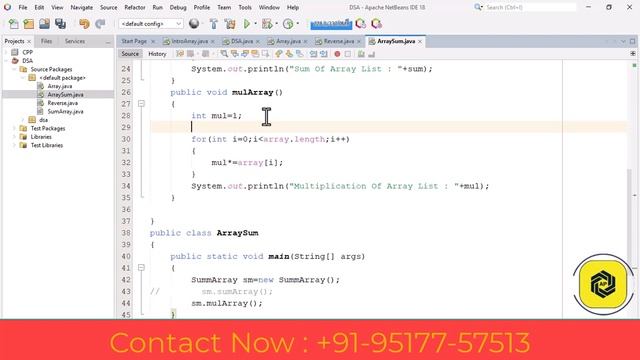Click the Find Next Occurrence icon

[x=244, y=54]
